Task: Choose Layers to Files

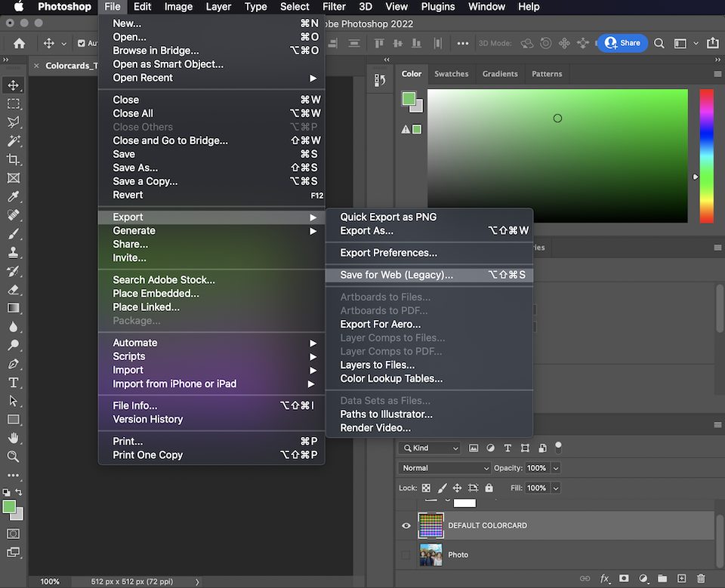Action: point(430,365)
